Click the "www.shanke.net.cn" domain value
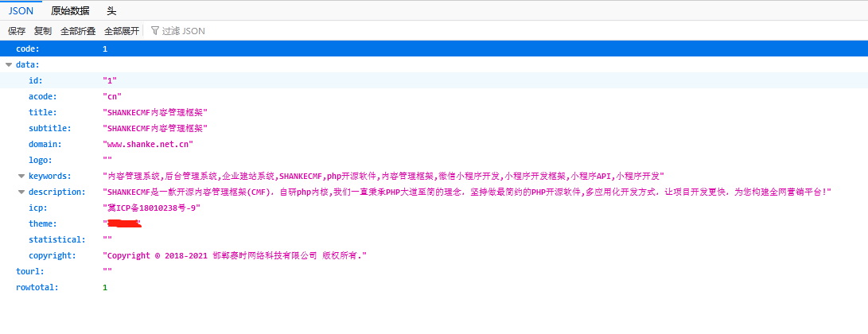This screenshot has width=868, height=334. pos(148,144)
